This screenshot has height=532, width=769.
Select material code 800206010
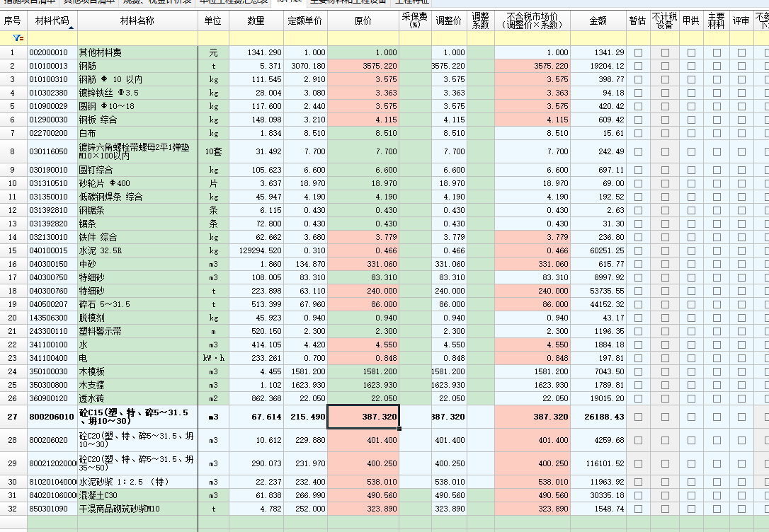pos(52,417)
